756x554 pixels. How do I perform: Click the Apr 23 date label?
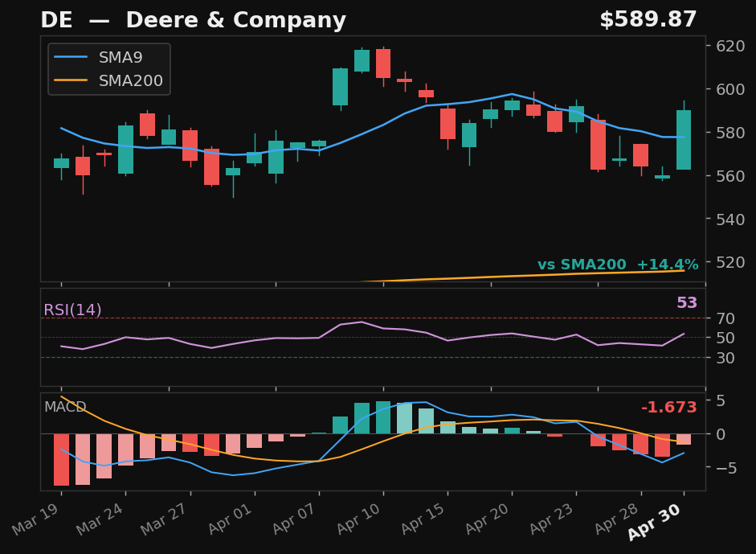click(x=553, y=519)
